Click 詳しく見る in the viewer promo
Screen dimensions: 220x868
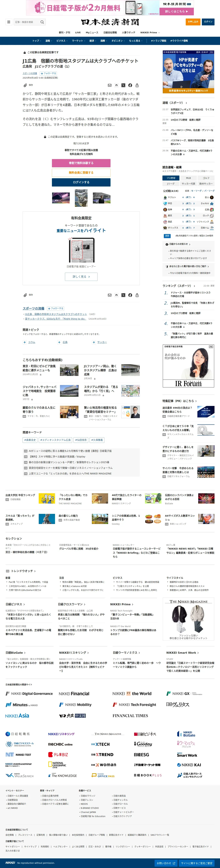click(81, 277)
